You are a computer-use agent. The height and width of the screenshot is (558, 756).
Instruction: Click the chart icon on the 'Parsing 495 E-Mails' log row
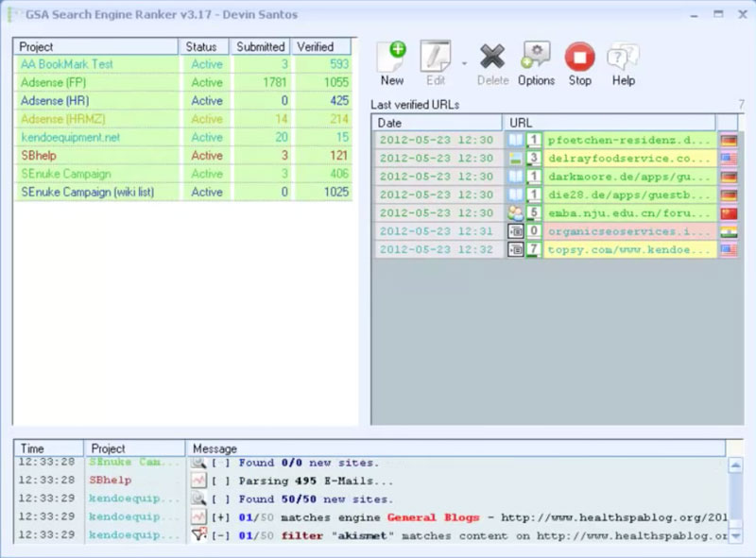tap(198, 481)
